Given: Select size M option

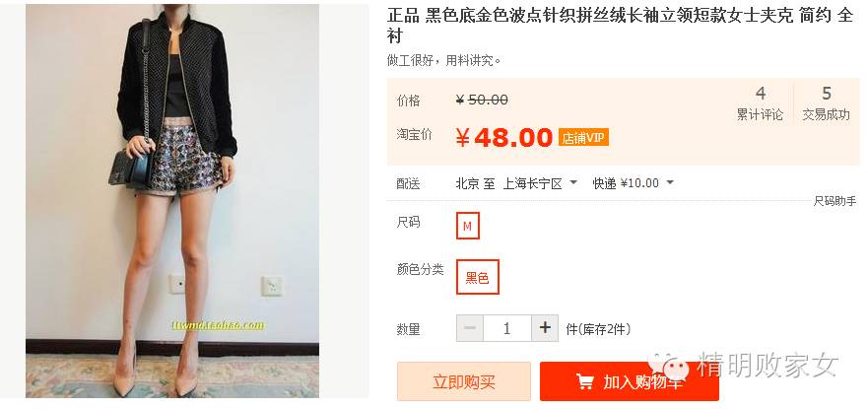Looking at the screenshot, I should [468, 226].
